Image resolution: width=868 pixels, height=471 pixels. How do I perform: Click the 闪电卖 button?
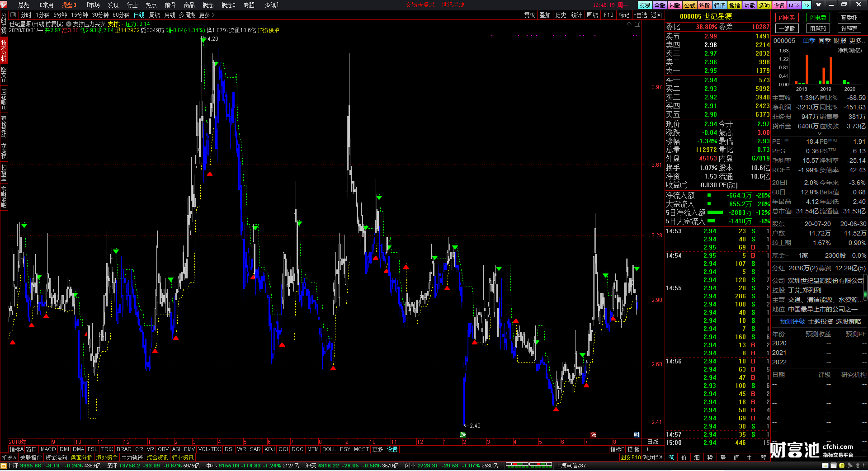click(818, 18)
